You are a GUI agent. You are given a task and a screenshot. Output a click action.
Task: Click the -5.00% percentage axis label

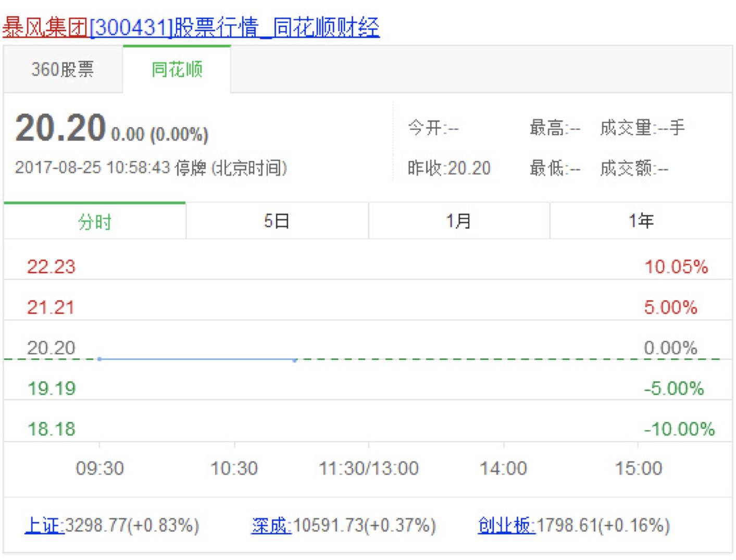tap(673, 388)
